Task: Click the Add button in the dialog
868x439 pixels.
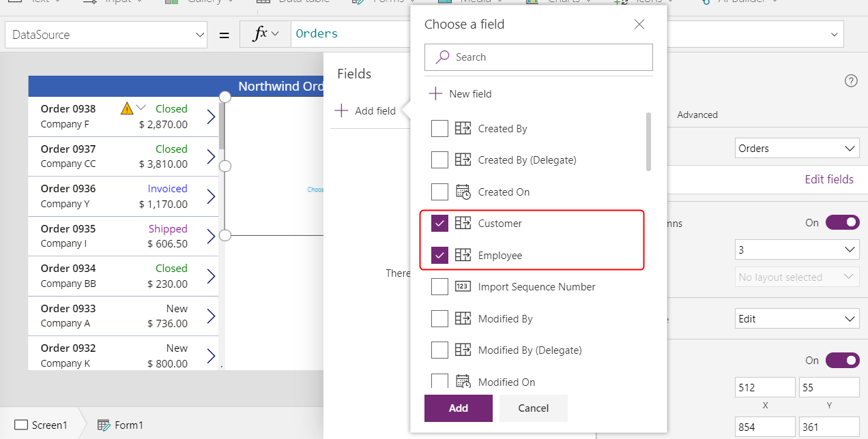Action: [x=458, y=408]
